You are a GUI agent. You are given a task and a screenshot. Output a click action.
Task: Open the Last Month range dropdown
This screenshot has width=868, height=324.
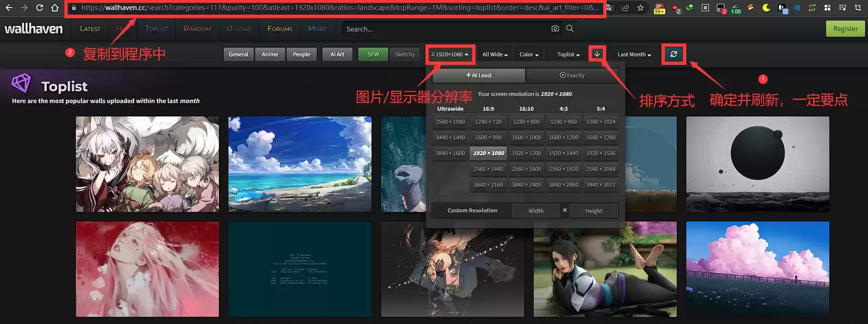(634, 54)
